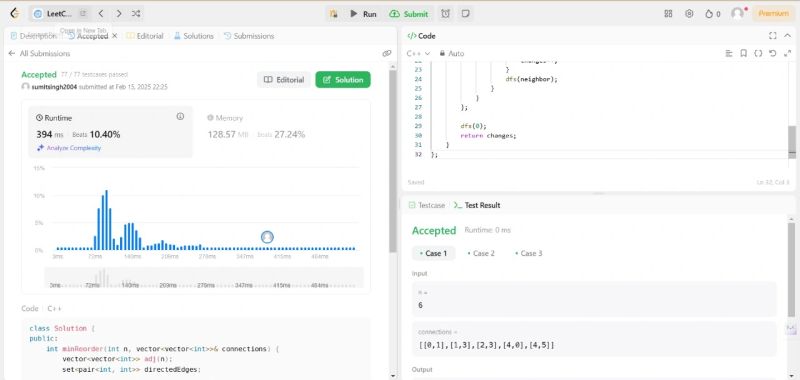
Task: Go to the previous problem arrow
Action: tap(101, 14)
